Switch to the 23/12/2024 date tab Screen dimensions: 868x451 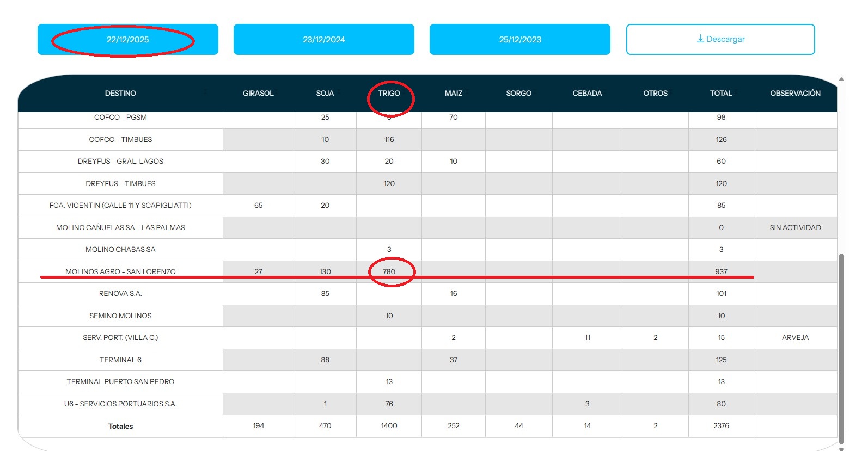323,39
